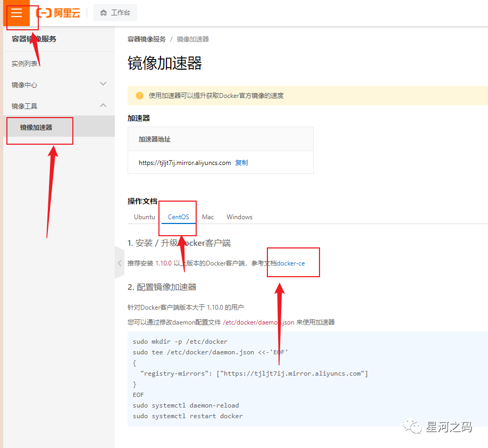Click the 'sudo systemctl daemon-reload' code line

coord(186,405)
